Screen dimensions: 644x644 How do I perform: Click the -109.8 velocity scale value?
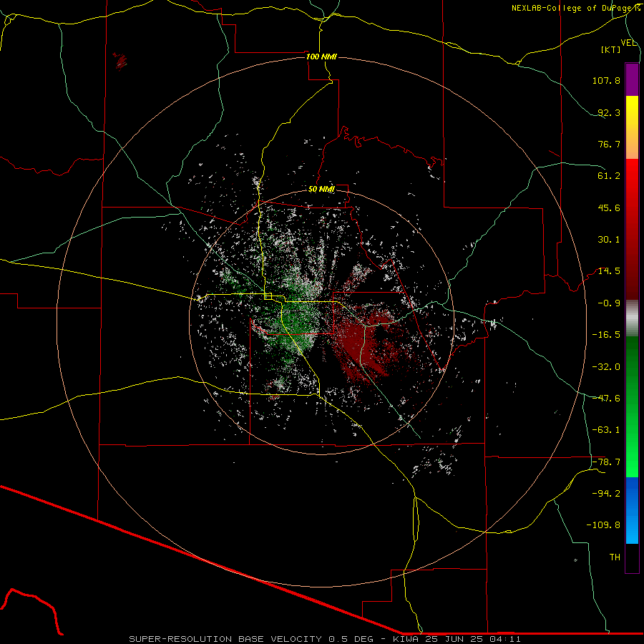coord(603,525)
